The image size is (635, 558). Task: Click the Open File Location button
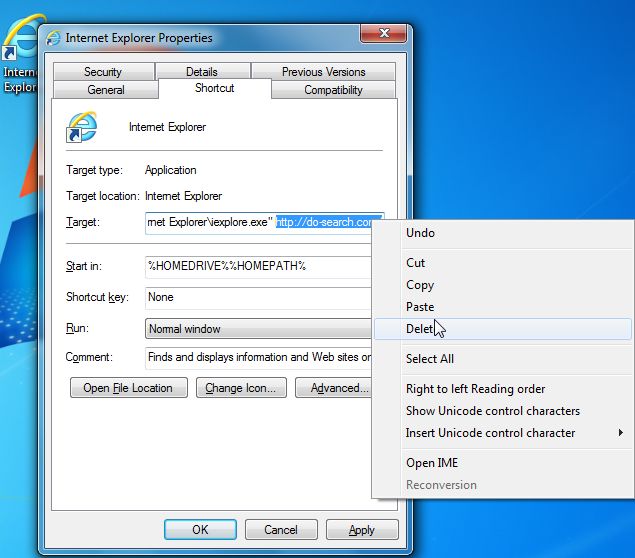[129, 388]
